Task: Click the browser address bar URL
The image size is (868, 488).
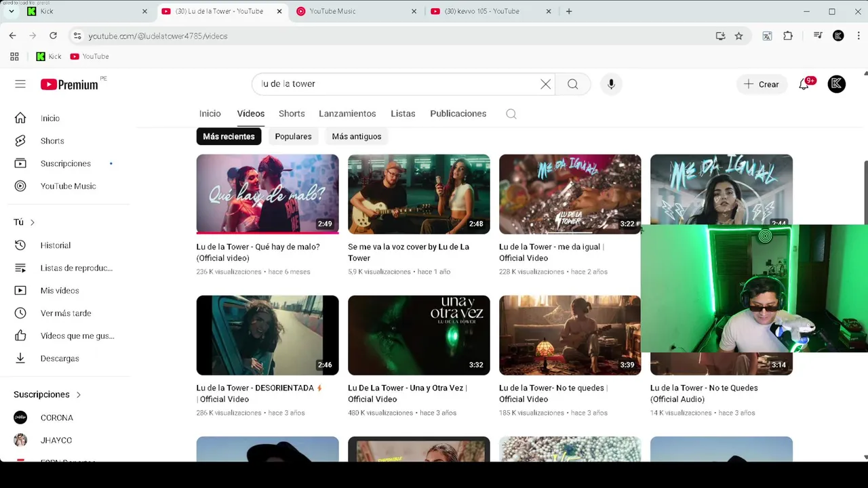Action: [157, 36]
